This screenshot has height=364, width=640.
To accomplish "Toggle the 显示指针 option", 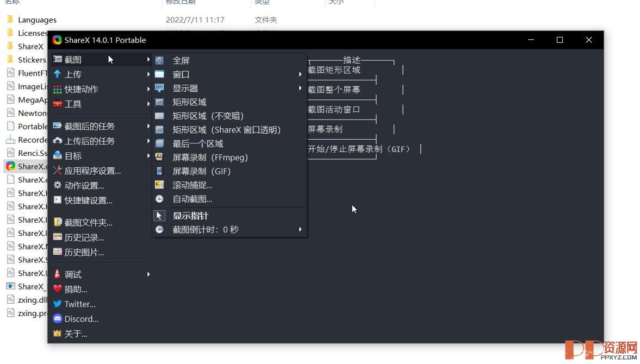I will (190, 216).
